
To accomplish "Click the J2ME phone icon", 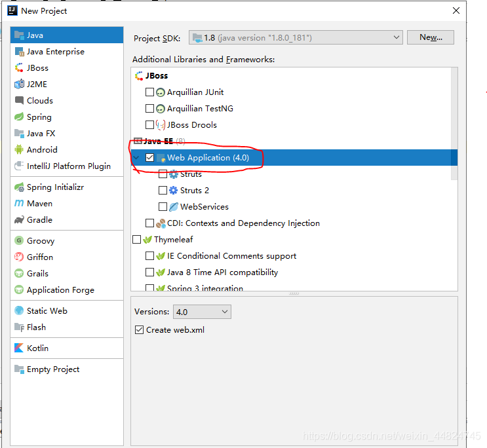I will [x=19, y=84].
